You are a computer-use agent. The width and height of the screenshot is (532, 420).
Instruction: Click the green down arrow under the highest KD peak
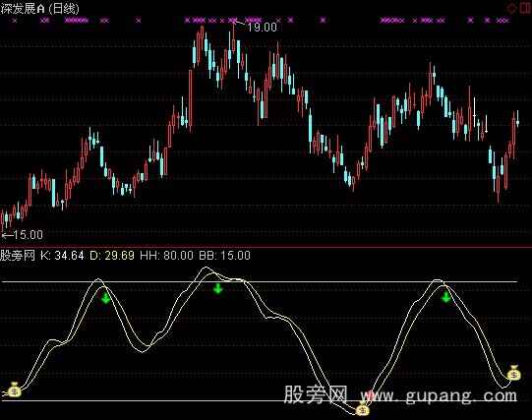tap(217, 289)
